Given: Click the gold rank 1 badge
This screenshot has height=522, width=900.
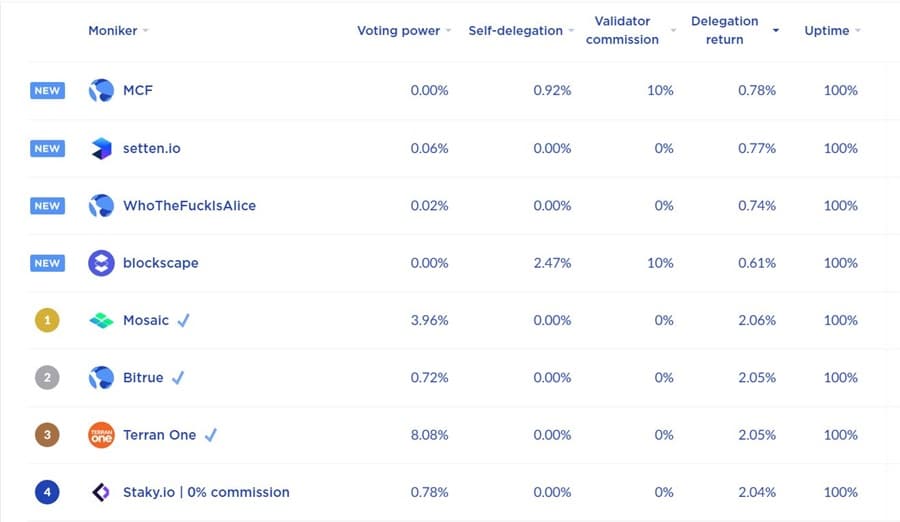Looking at the screenshot, I should 47,321.
